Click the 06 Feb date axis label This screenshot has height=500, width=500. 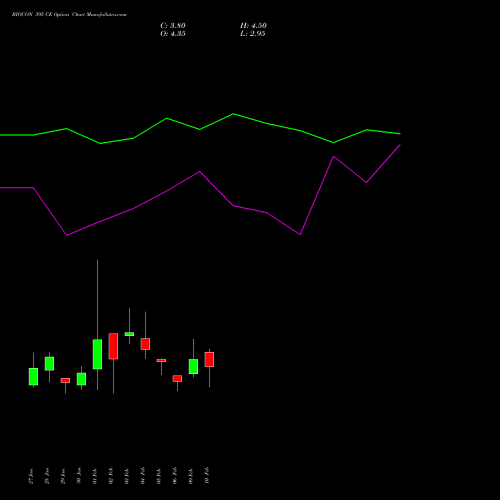[x=175, y=476]
